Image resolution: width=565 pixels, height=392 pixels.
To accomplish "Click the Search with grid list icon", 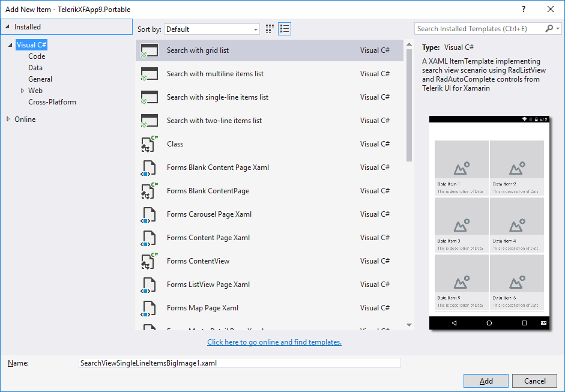I will (x=149, y=51).
